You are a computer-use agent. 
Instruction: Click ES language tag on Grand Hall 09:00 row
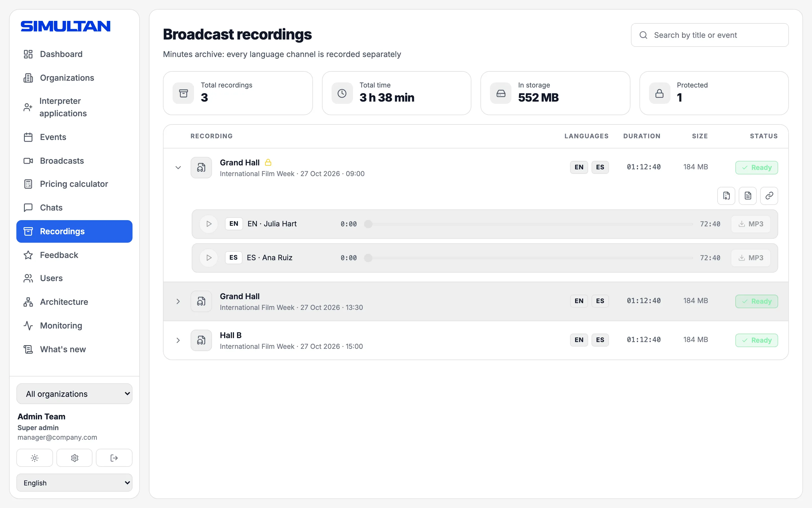[600, 167]
